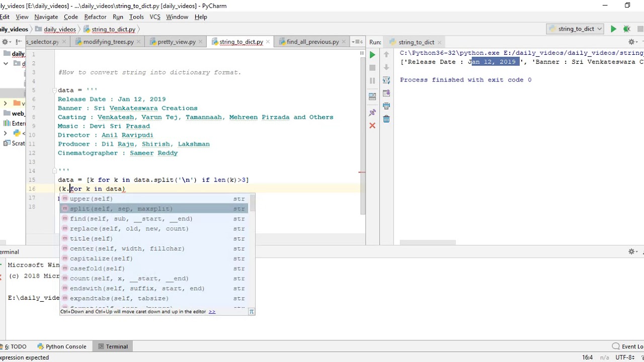The image size is (644, 362).
Task: Toggle the TODO tool window button
Action: click(x=14, y=346)
